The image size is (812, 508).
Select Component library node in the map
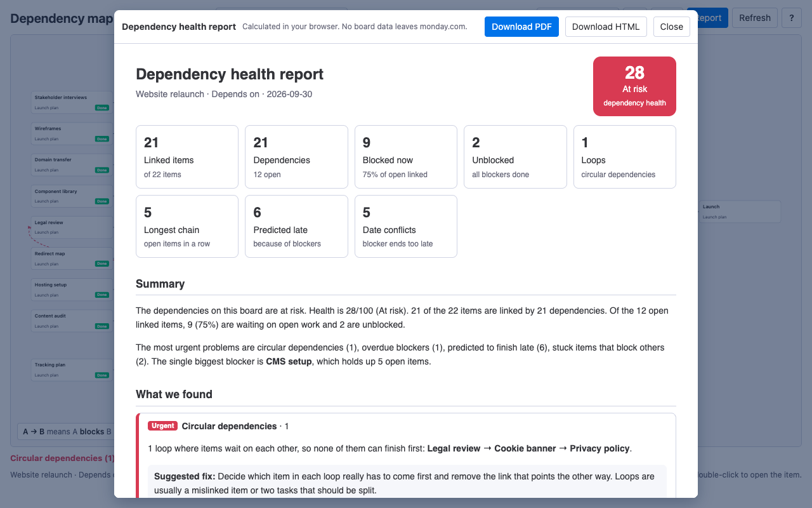(x=71, y=196)
